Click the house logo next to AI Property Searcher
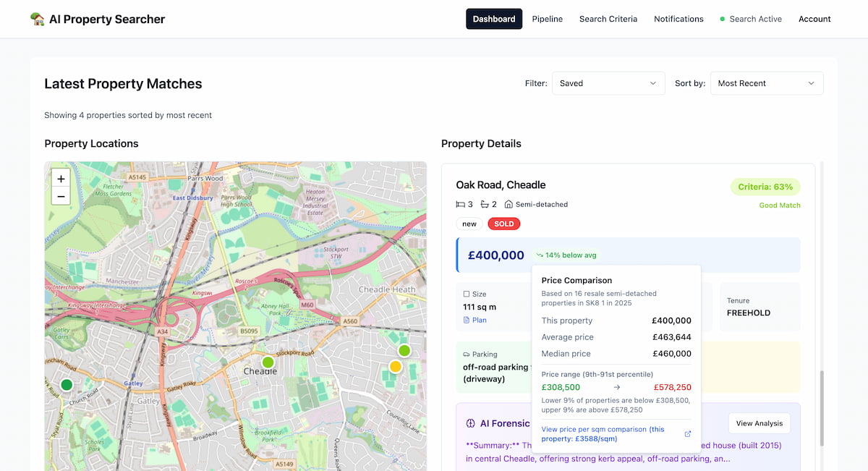 [38, 19]
